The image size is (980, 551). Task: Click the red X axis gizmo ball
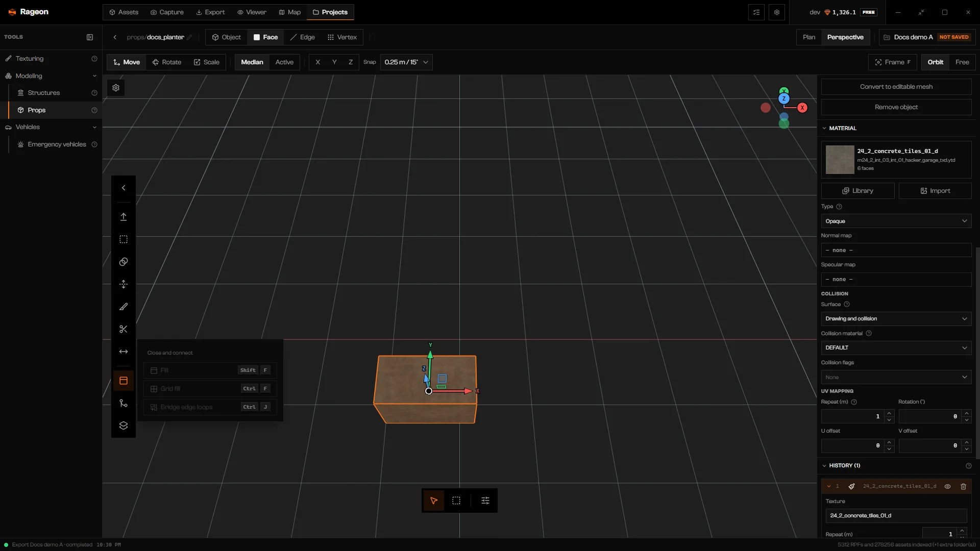click(802, 108)
